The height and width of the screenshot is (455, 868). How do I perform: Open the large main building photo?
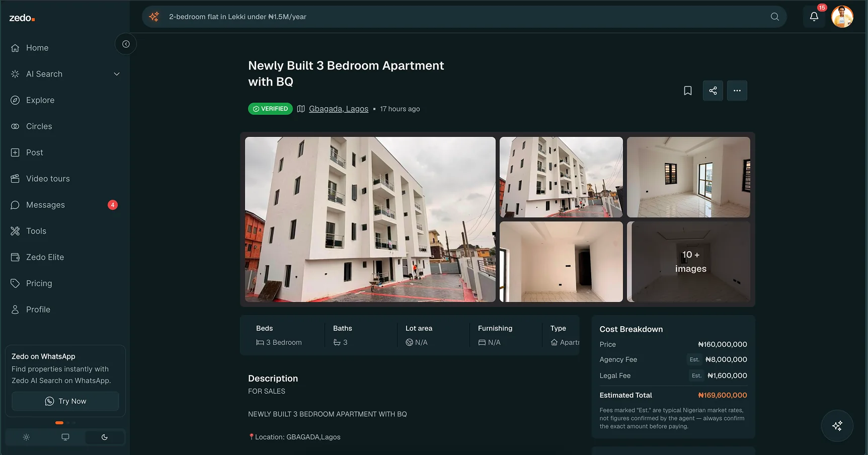tap(370, 219)
